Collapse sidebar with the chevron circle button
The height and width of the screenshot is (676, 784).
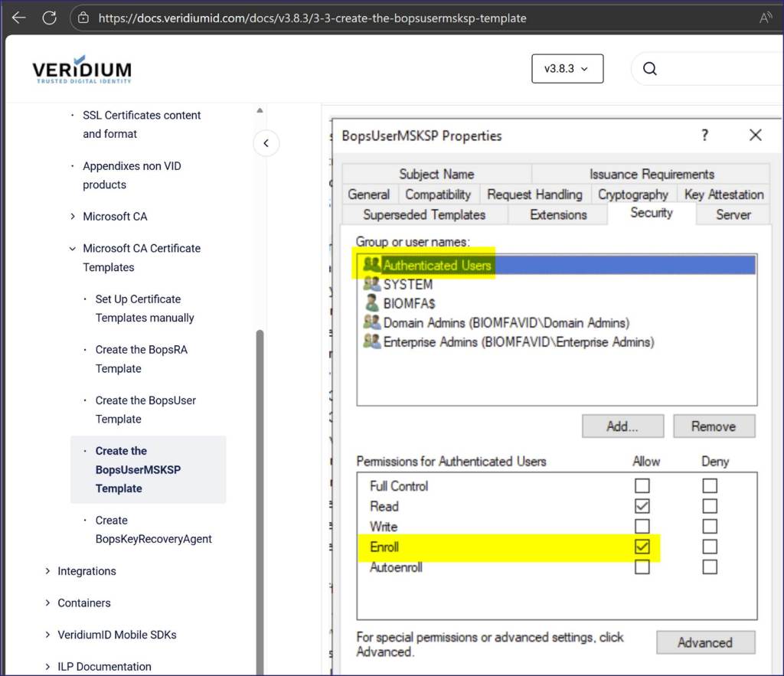coord(266,143)
